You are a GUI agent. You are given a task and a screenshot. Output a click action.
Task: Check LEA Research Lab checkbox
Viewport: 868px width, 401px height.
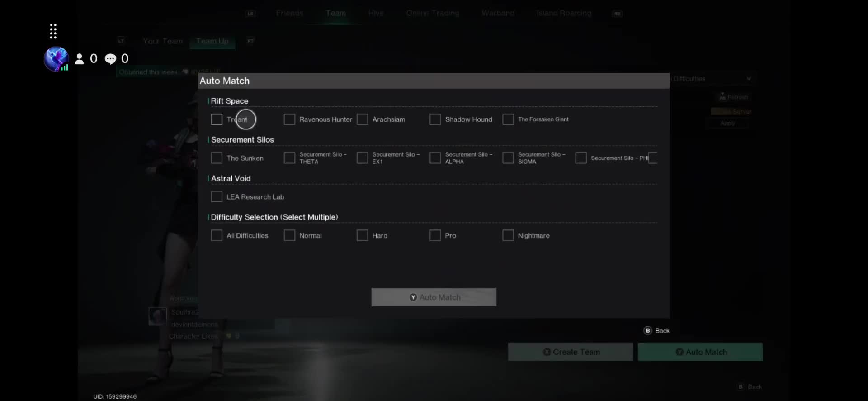point(217,197)
